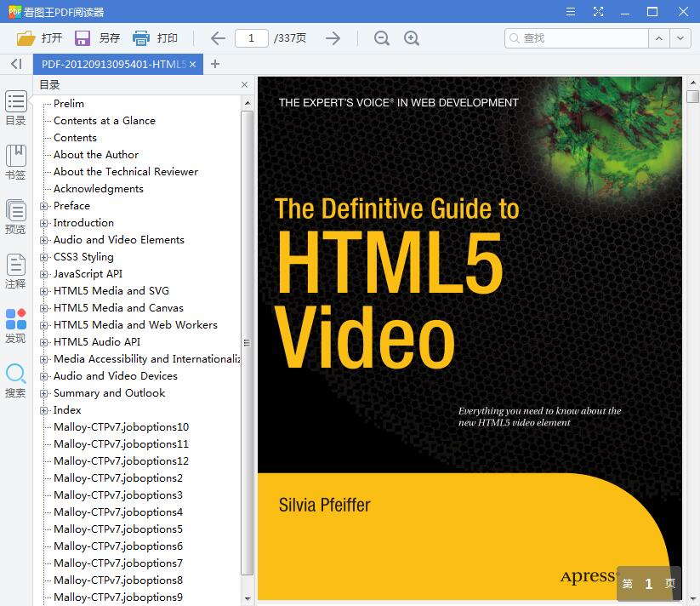This screenshot has width=700, height=606.
Task: Zoom in using the plus magnifier
Action: (412, 38)
